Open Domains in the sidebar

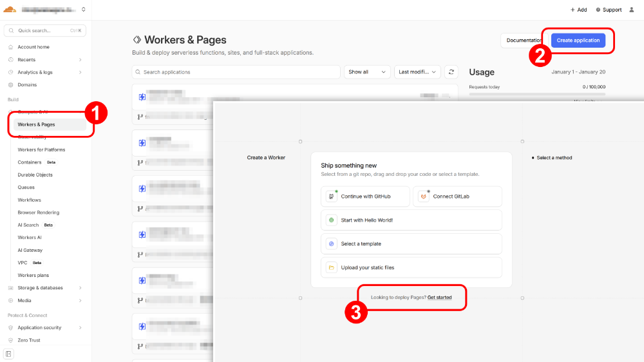pos(27,85)
